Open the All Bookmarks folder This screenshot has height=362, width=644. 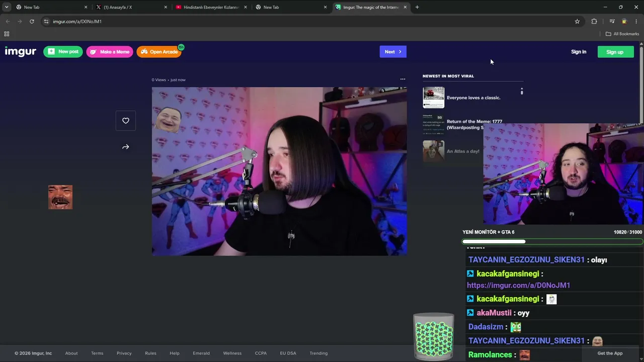(622, 34)
